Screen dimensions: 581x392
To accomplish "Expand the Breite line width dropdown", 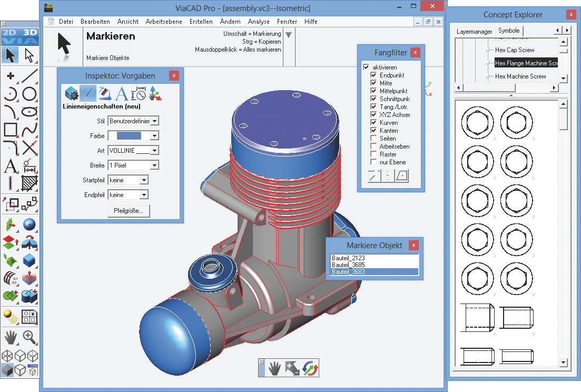I will tap(154, 165).
